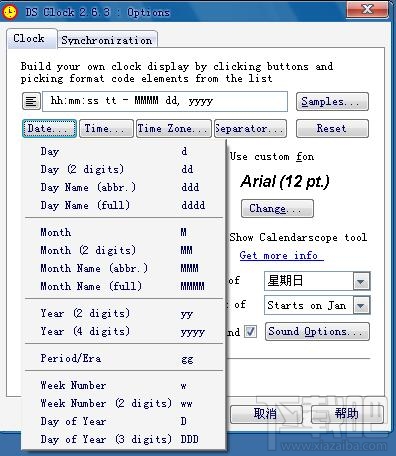The height and width of the screenshot is (456, 396).
Task: Click the Reset button
Action: [x=332, y=129]
